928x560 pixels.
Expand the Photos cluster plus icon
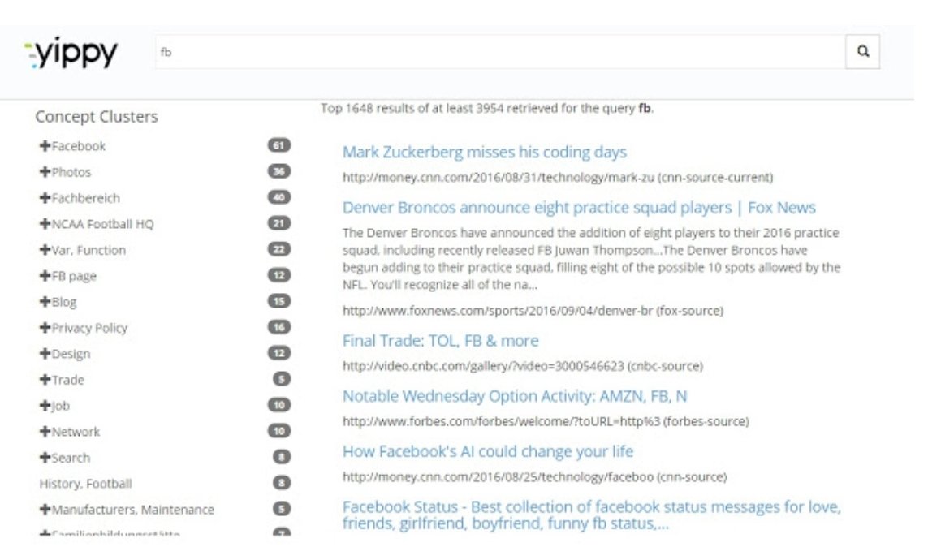click(x=45, y=171)
